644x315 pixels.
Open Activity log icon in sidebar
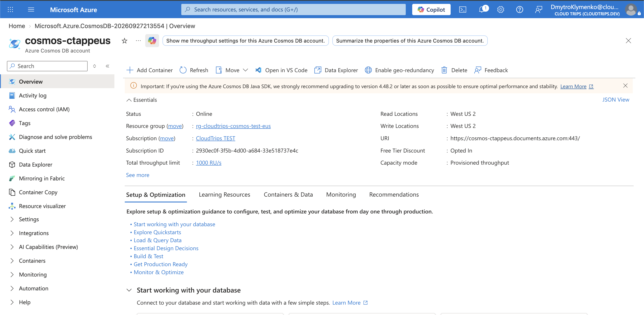click(12, 95)
